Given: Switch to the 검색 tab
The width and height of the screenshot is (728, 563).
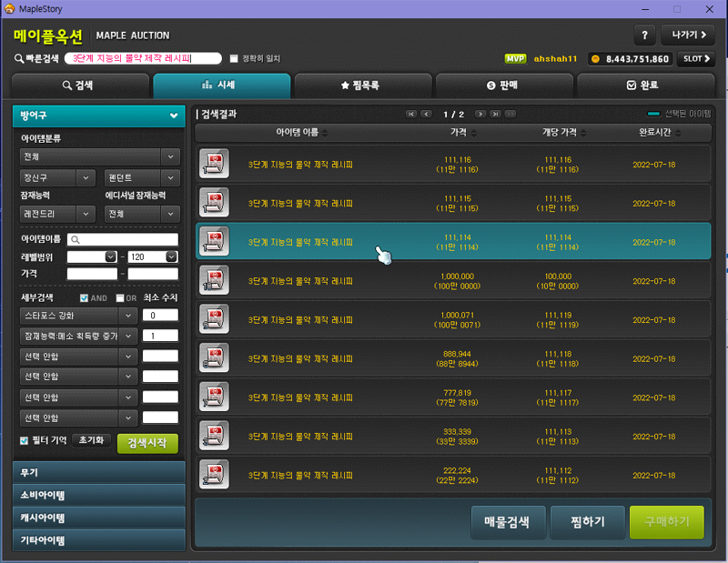Looking at the screenshot, I should (x=80, y=85).
